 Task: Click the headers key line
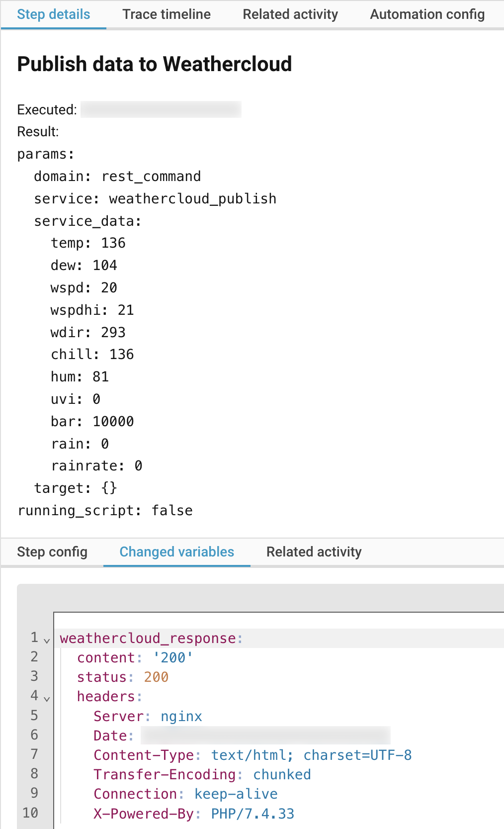110,697
